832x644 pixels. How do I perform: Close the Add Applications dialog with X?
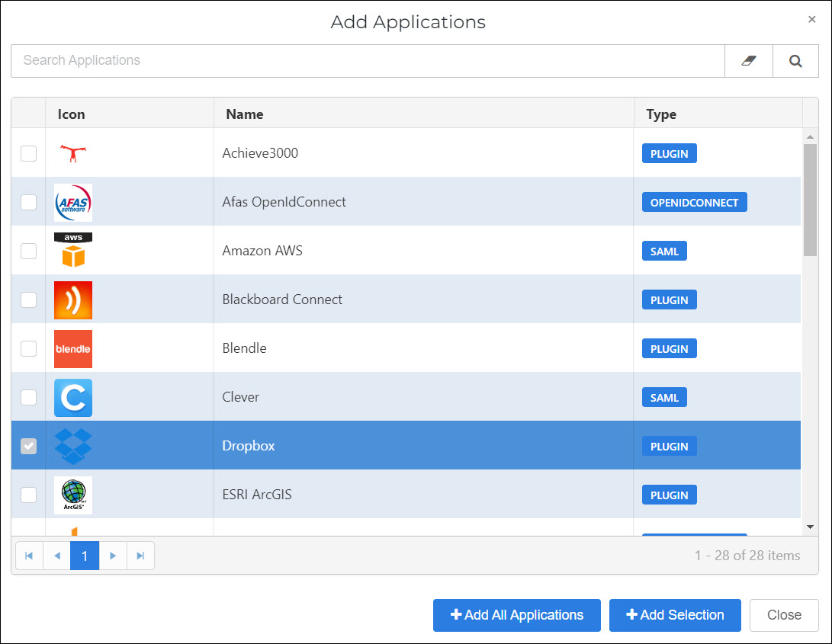click(811, 20)
